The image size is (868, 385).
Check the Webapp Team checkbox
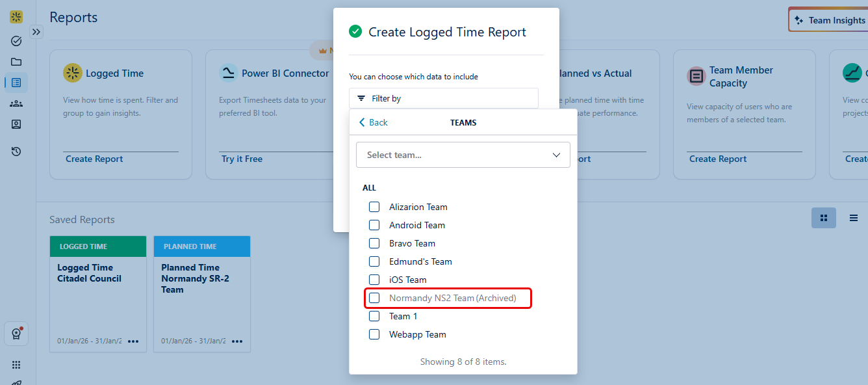(x=374, y=334)
